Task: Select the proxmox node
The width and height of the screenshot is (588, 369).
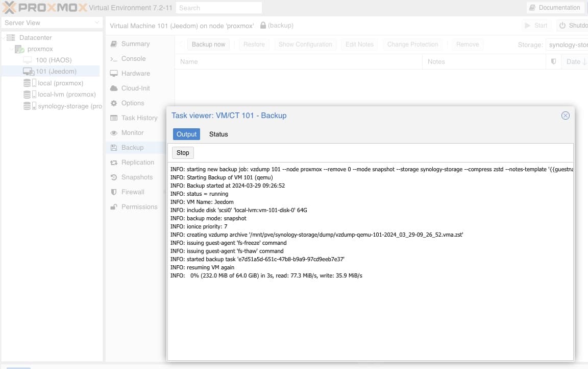Action: coord(40,49)
